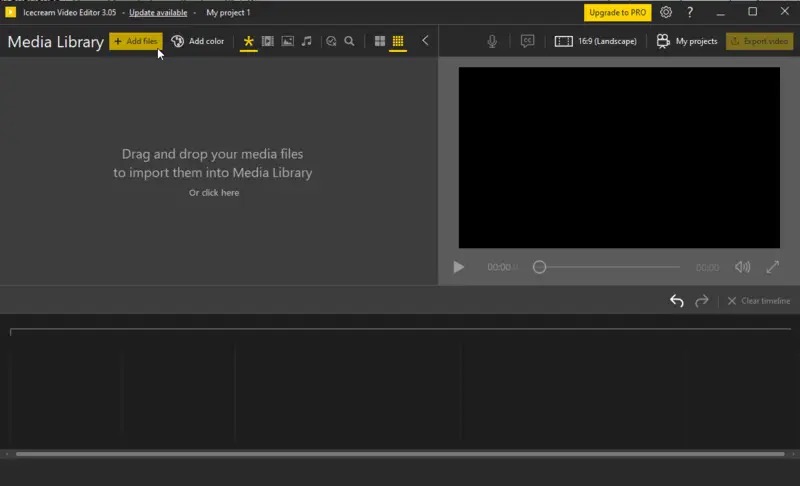Filter library by image files icon

[288, 41]
